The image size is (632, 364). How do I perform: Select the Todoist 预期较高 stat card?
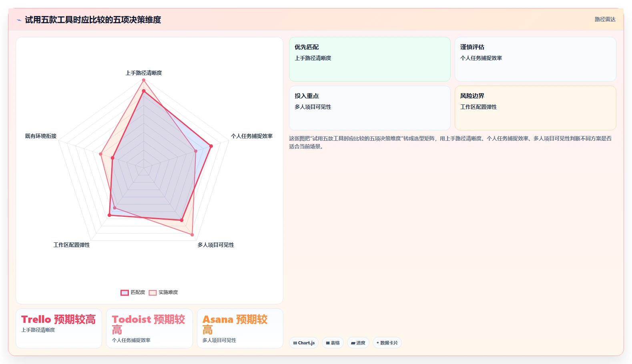click(x=149, y=328)
